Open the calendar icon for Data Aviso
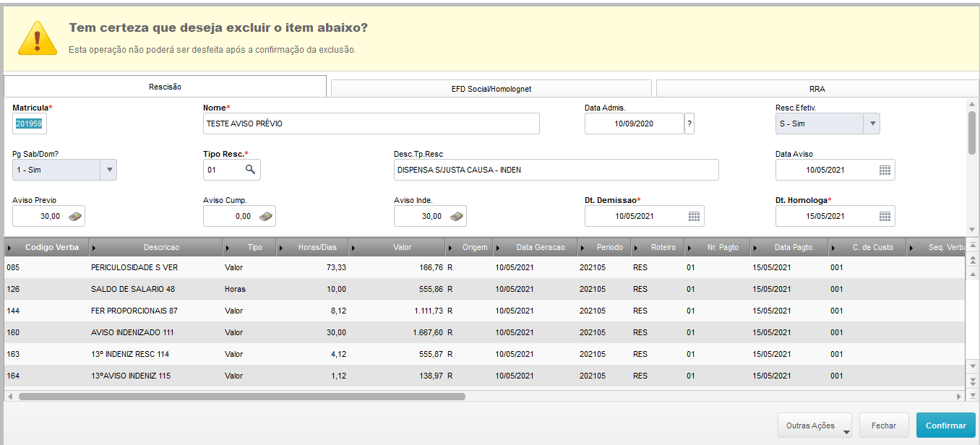The height and width of the screenshot is (445, 980). pyautogui.click(x=885, y=170)
